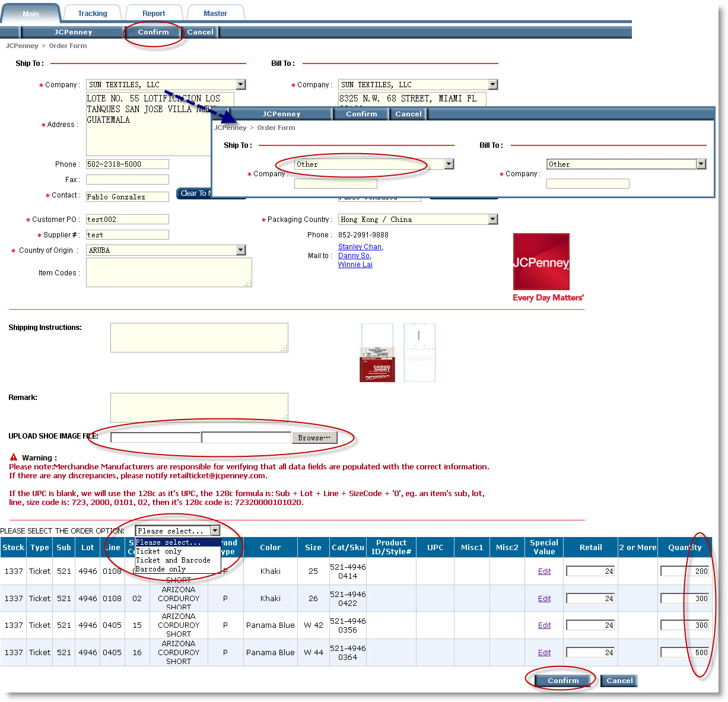Focus the field under overlay Bill To 'Other'

tap(588, 184)
